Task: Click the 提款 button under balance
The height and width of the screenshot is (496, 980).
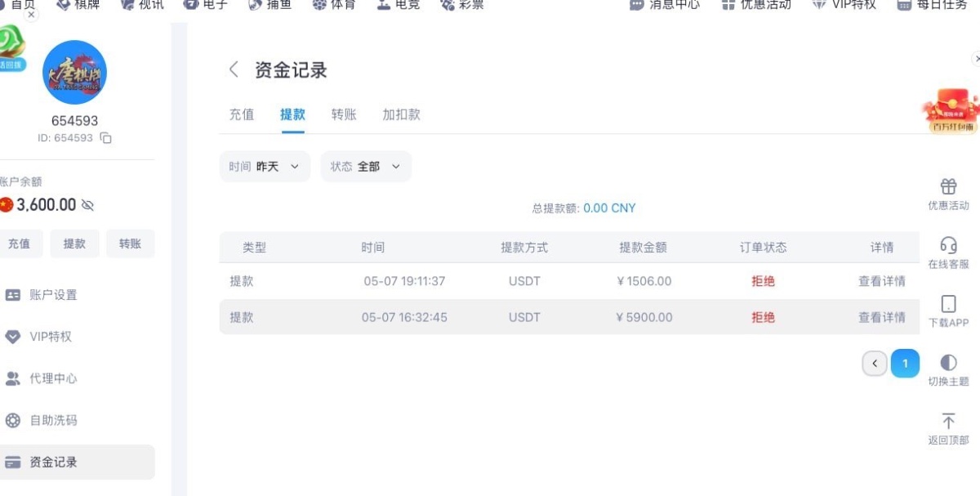Action: [74, 244]
